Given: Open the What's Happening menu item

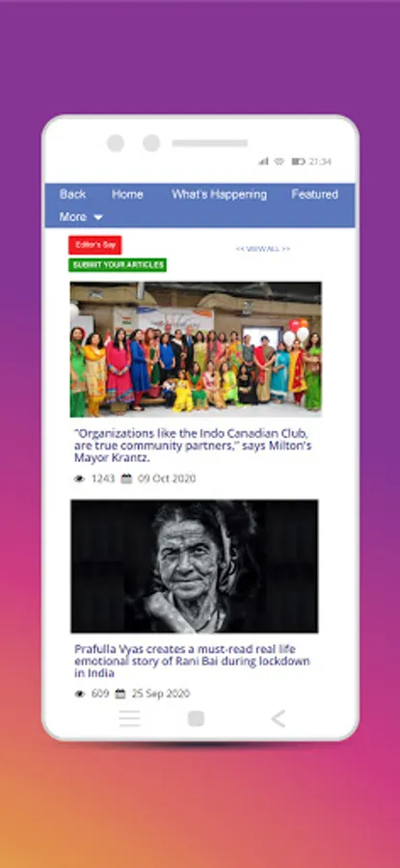Looking at the screenshot, I should [219, 194].
